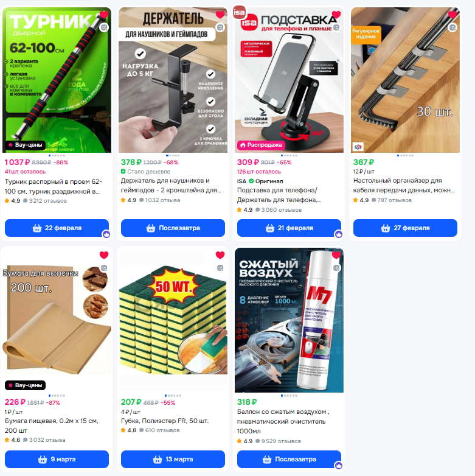Click the purple badge on 22 февраля button
The width and height of the screenshot is (475, 476).
[x=106, y=234]
